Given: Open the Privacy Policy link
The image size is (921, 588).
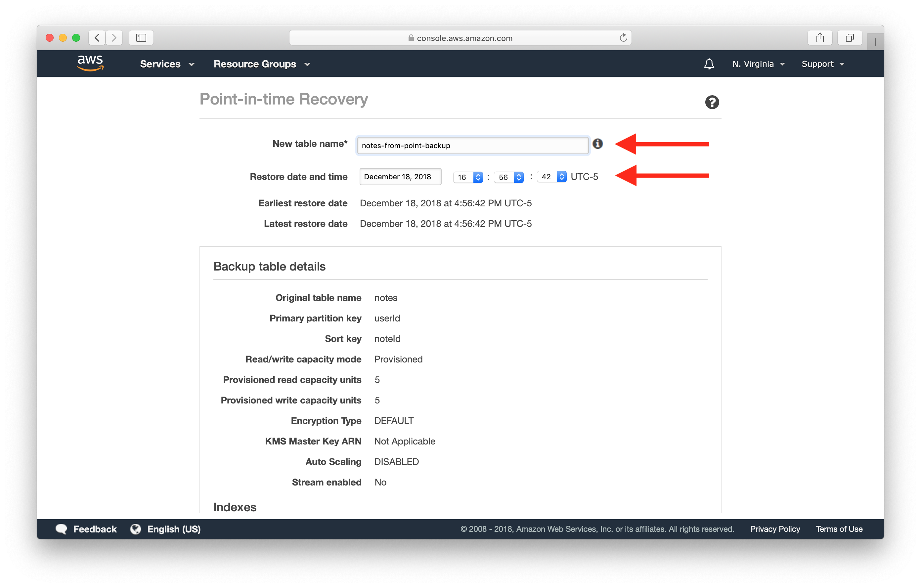Looking at the screenshot, I should (775, 529).
